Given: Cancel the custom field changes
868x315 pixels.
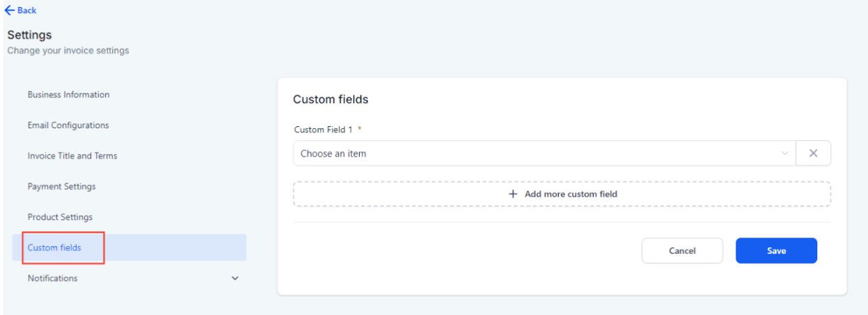Looking at the screenshot, I should pyautogui.click(x=682, y=251).
